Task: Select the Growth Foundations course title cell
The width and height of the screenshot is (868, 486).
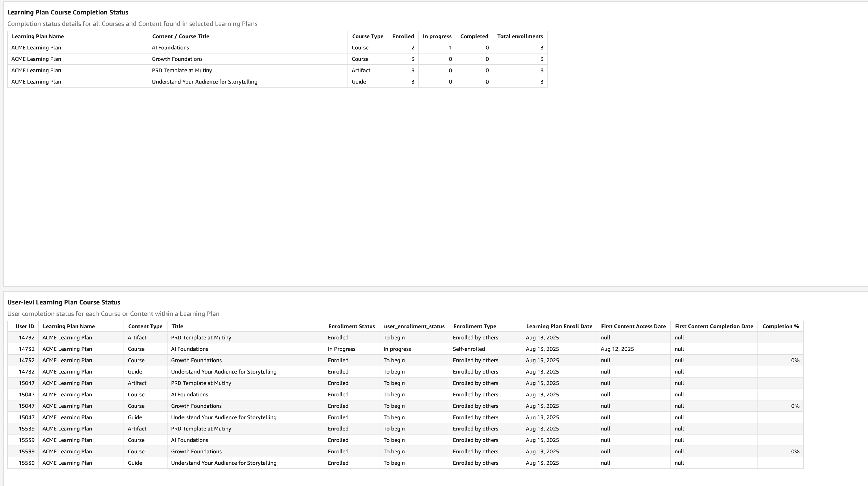Action: point(177,59)
